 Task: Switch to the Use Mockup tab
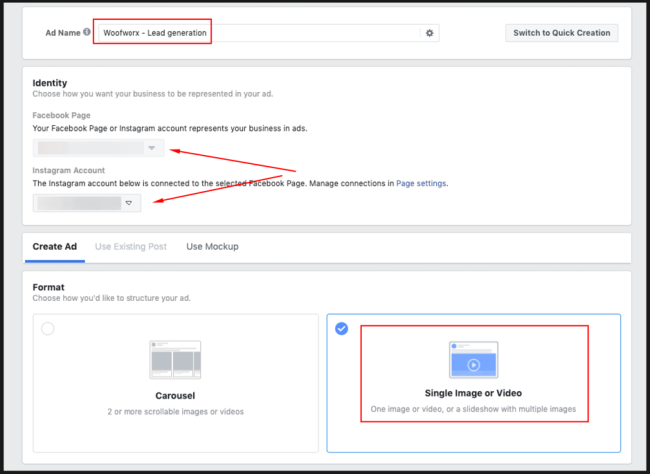212,246
